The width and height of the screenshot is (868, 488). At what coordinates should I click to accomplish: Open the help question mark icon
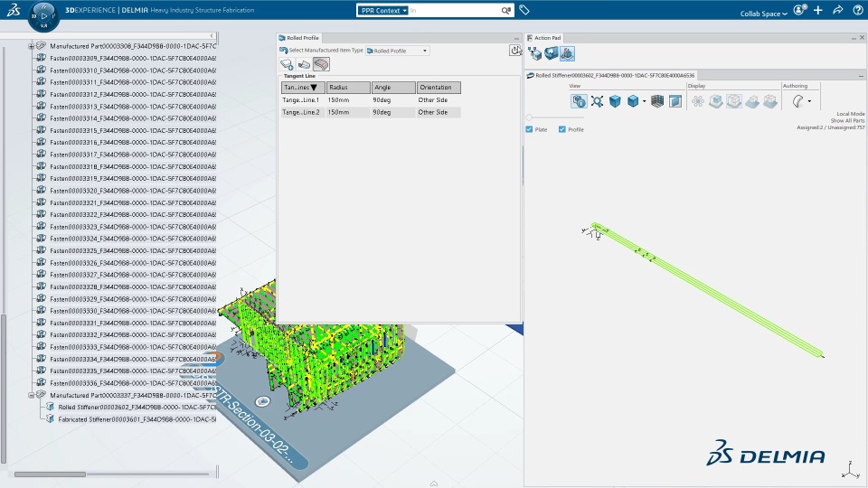click(x=858, y=10)
